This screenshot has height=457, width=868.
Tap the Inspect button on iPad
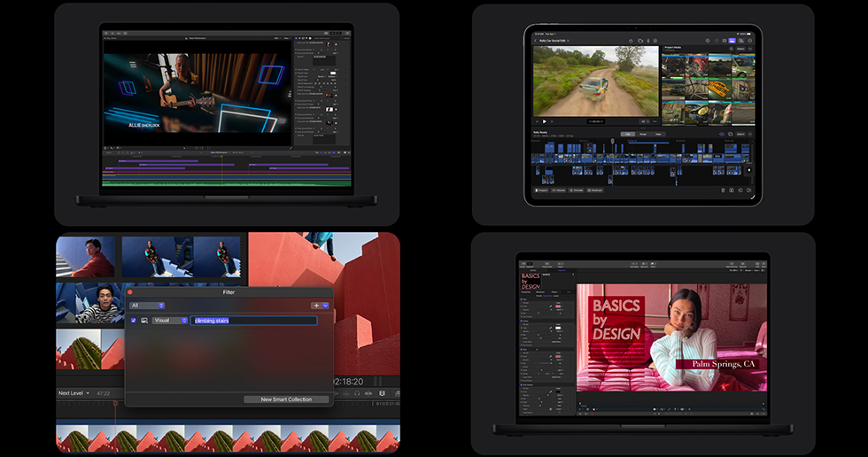point(540,190)
